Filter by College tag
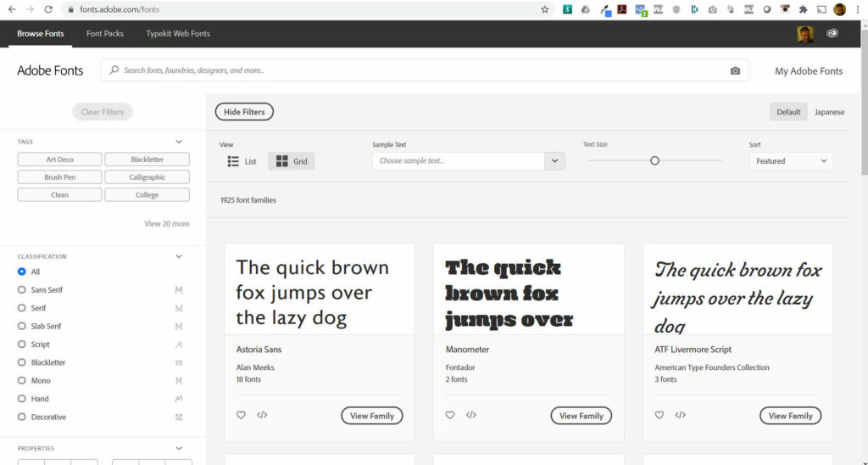The height and width of the screenshot is (465, 868). (147, 195)
